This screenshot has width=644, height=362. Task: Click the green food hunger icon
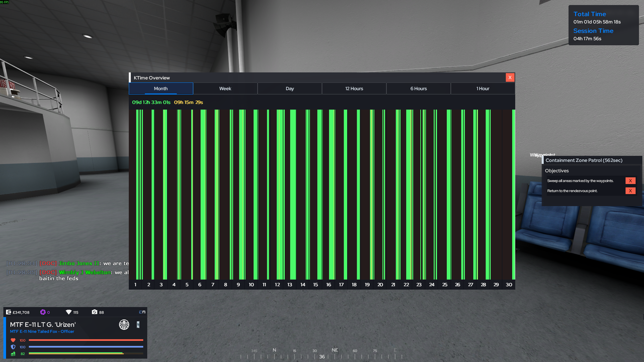(x=13, y=353)
